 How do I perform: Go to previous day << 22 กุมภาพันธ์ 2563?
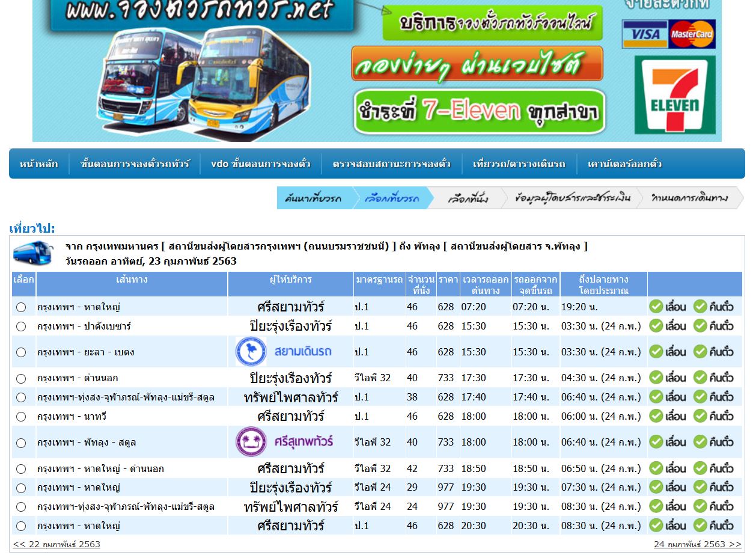(56, 544)
